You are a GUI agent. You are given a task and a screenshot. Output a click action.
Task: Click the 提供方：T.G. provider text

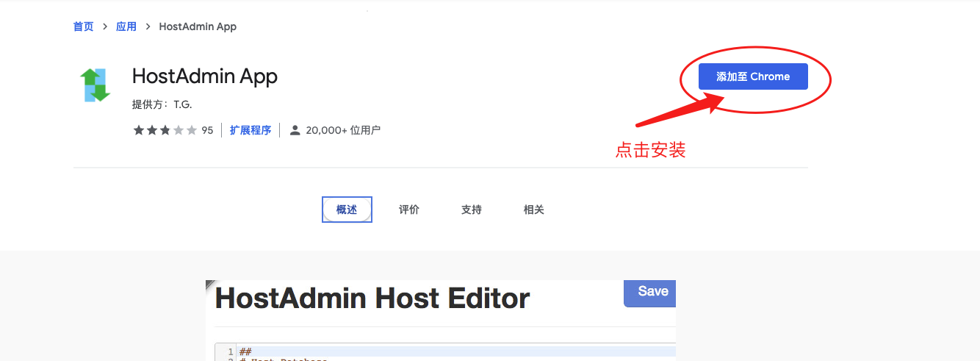(162, 104)
